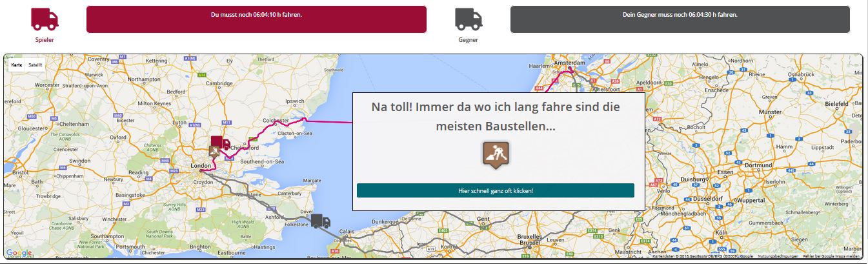Click the gray Gegner truck icon
The image size is (868, 264).
[469, 19]
